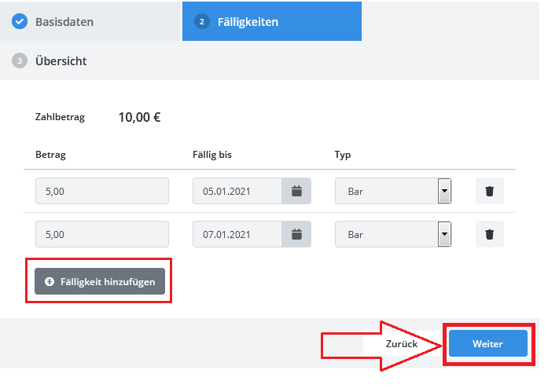This screenshot has height=392, width=548.
Task: Delete the first due date row
Action: tap(489, 191)
